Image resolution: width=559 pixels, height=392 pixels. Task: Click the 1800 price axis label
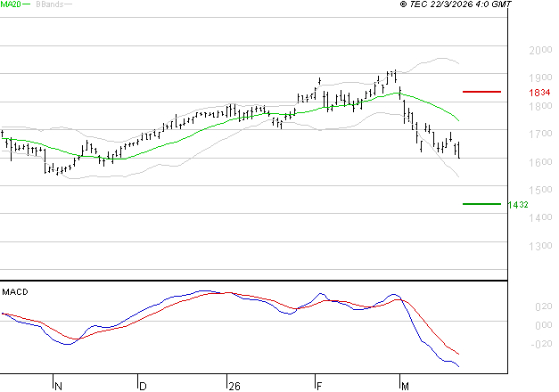click(540, 106)
